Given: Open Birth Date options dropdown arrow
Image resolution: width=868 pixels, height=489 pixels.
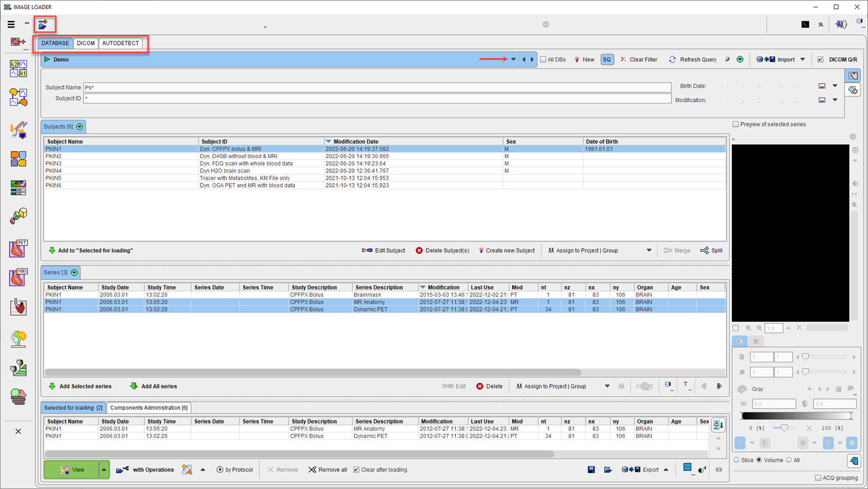Looking at the screenshot, I should 835,86.
